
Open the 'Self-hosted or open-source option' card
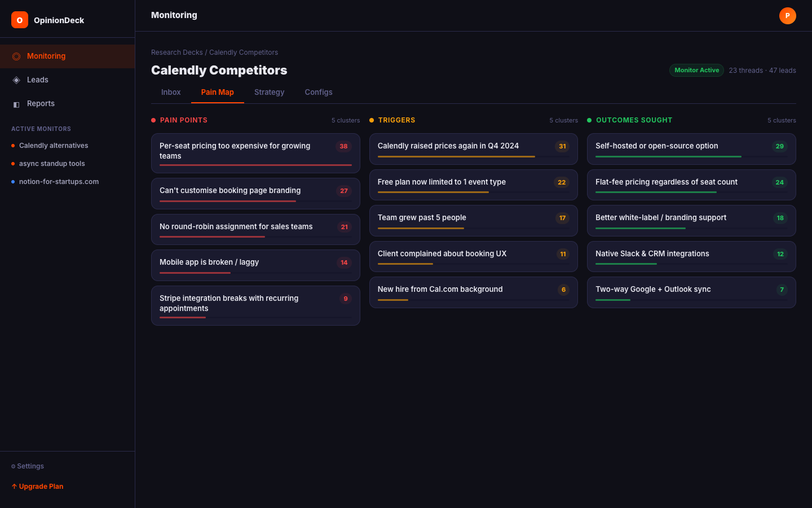coord(691,149)
